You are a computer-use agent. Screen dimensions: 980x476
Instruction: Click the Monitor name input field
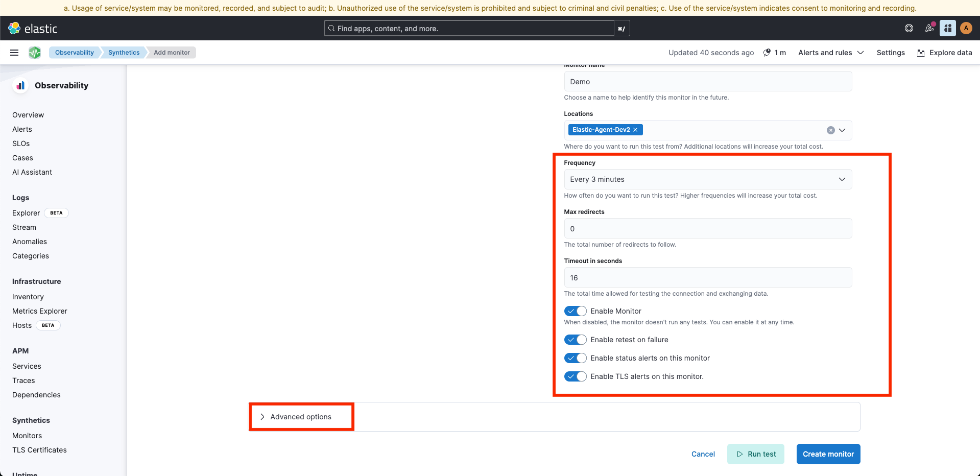[x=708, y=82]
